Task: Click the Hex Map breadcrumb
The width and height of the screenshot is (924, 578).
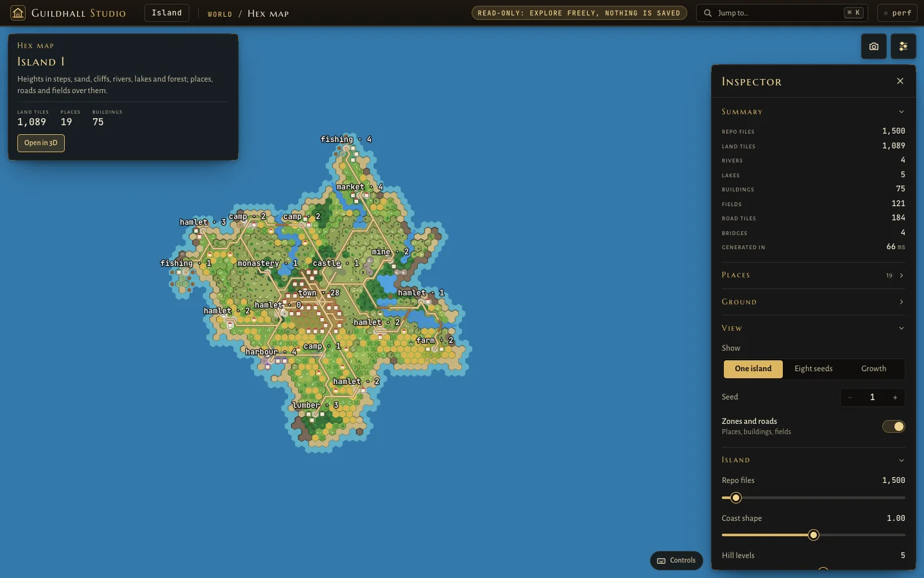Action: (268, 13)
